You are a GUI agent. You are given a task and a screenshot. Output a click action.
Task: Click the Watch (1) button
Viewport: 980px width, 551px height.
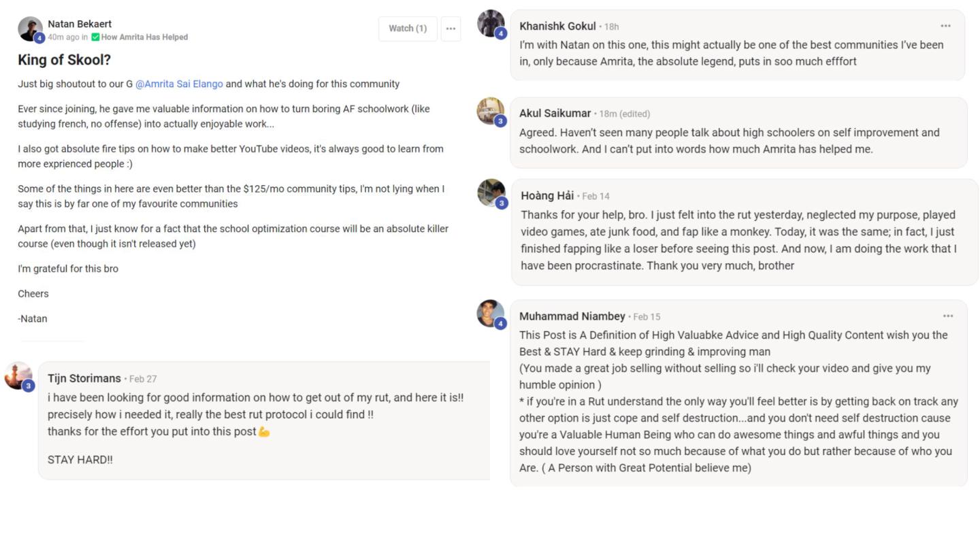(x=408, y=29)
